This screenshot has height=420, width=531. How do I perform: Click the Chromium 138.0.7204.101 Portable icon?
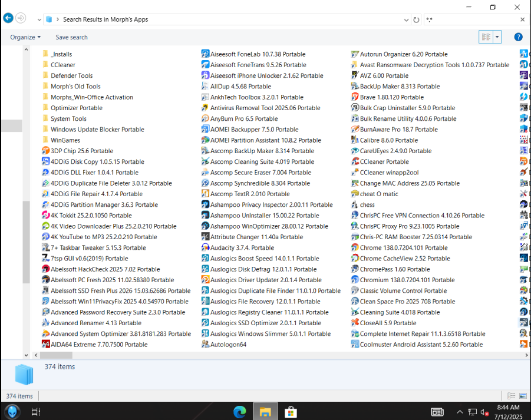point(355,280)
